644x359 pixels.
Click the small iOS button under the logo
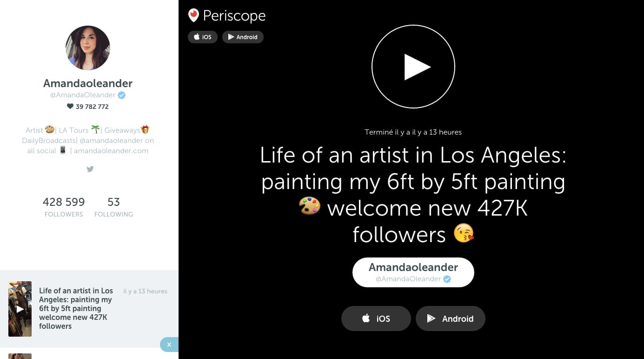(x=203, y=37)
